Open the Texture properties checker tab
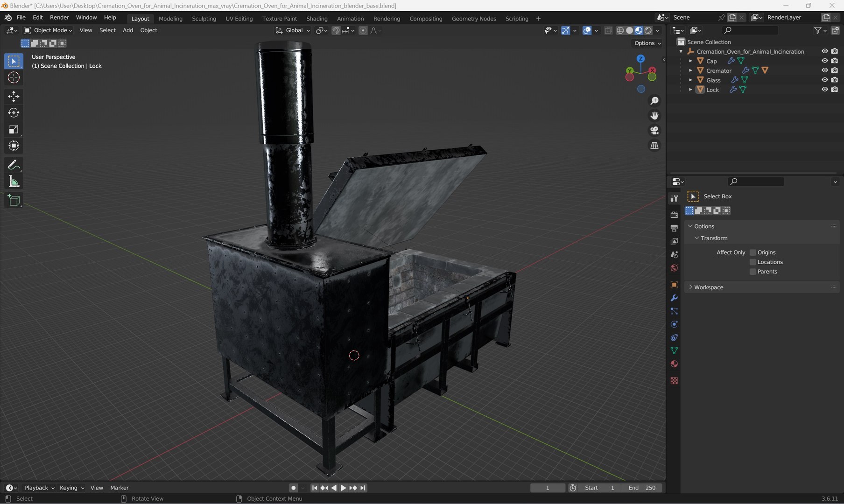Image resolution: width=844 pixels, height=504 pixels. point(674,381)
